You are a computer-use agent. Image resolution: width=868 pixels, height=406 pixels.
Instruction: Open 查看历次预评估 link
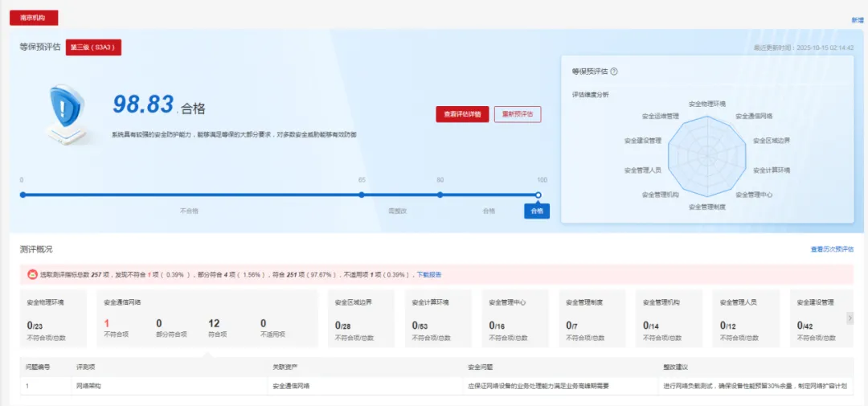[832, 249]
